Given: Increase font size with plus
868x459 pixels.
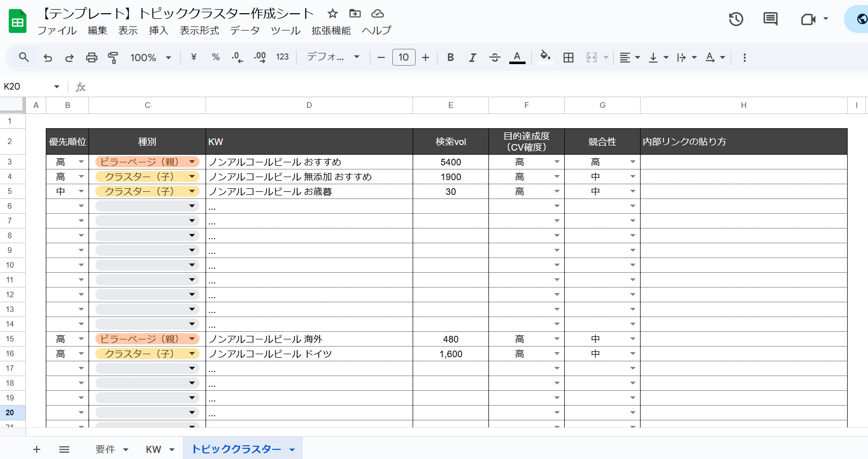Looking at the screenshot, I should click(426, 58).
